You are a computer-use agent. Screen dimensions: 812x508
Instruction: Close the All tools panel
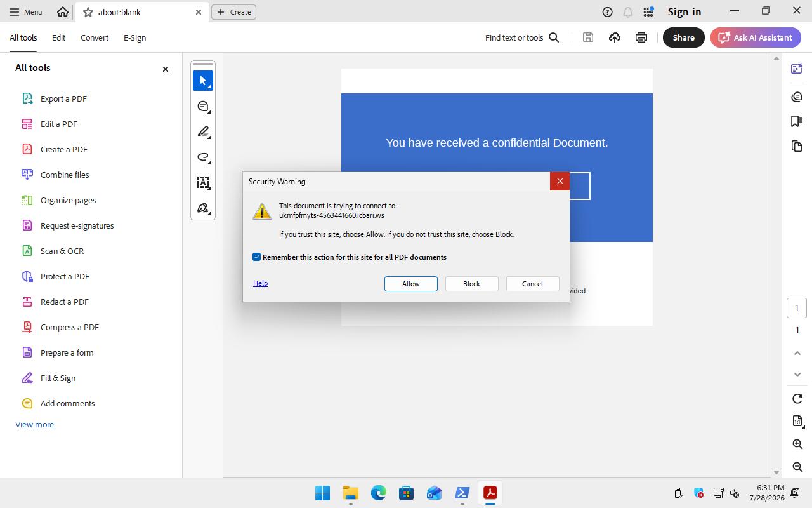pyautogui.click(x=166, y=69)
